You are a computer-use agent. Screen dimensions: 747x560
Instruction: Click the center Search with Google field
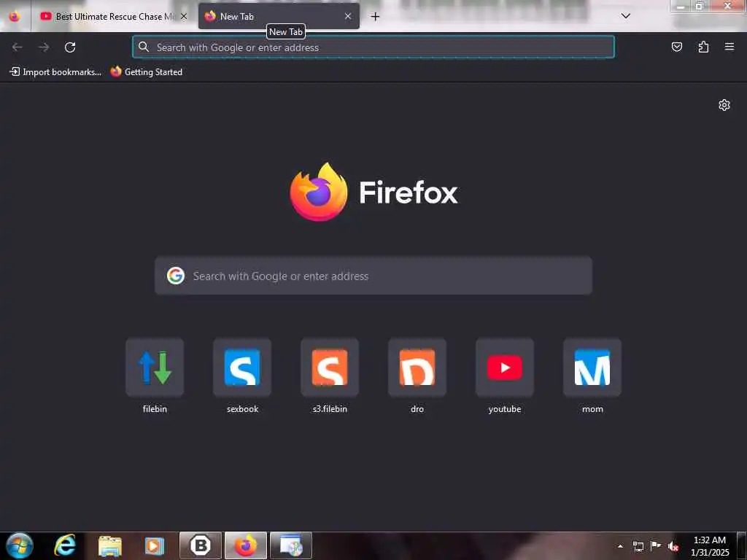pyautogui.click(x=373, y=276)
